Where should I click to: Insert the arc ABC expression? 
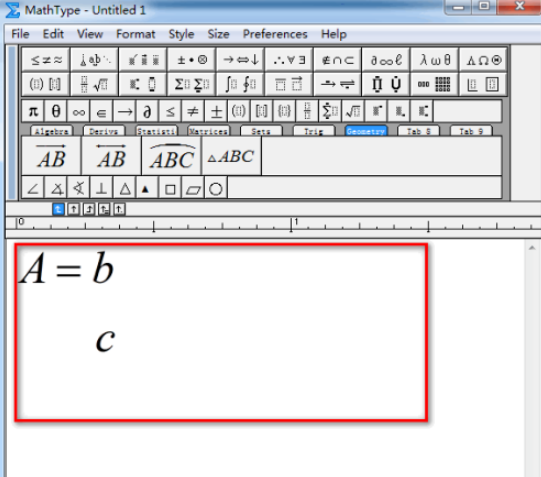click(171, 156)
